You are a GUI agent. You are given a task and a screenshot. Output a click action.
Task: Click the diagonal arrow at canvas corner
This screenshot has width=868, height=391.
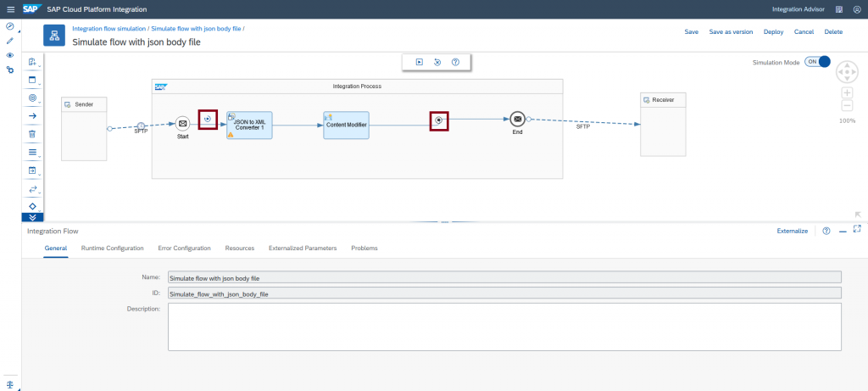[x=858, y=215]
